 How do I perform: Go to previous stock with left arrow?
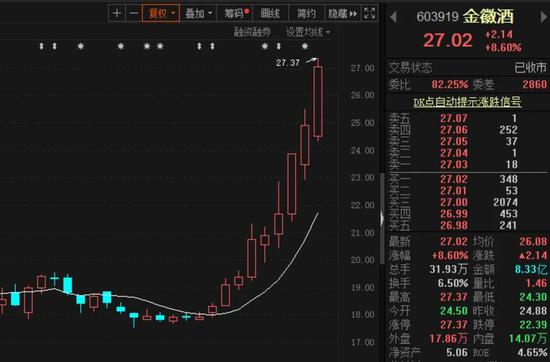pyautogui.click(x=393, y=17)
